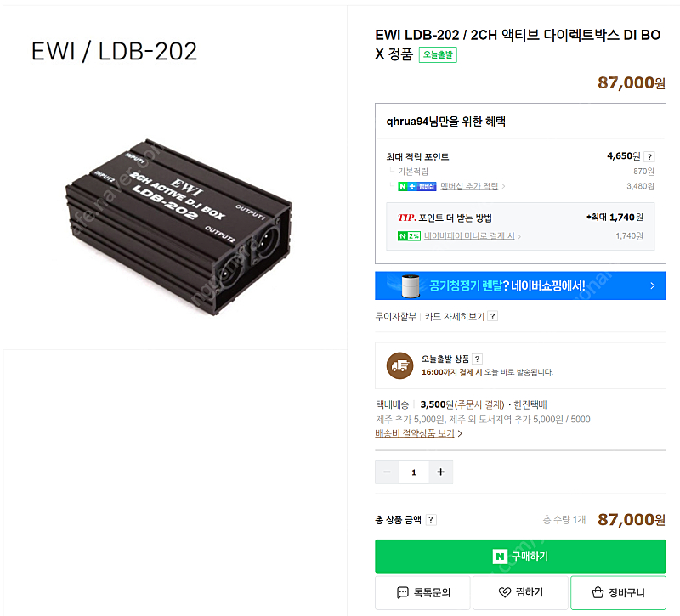This screenshot has height=616, width=680.
Task: Click help icon beside 오늘출발 상품
Action: click(x=477, y=359)
